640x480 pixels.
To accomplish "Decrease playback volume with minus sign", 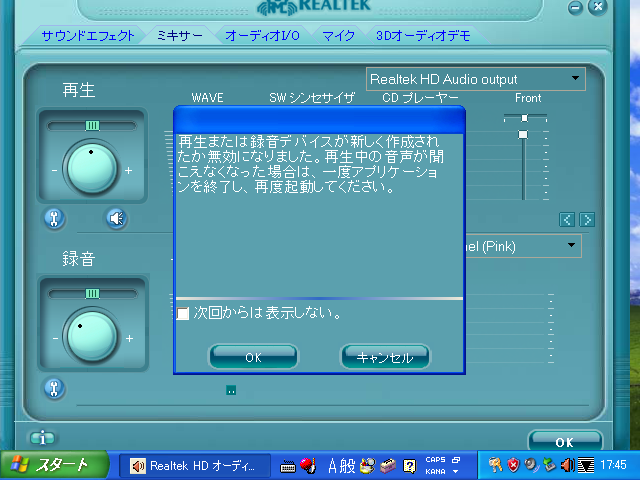I will coord(54,171).
